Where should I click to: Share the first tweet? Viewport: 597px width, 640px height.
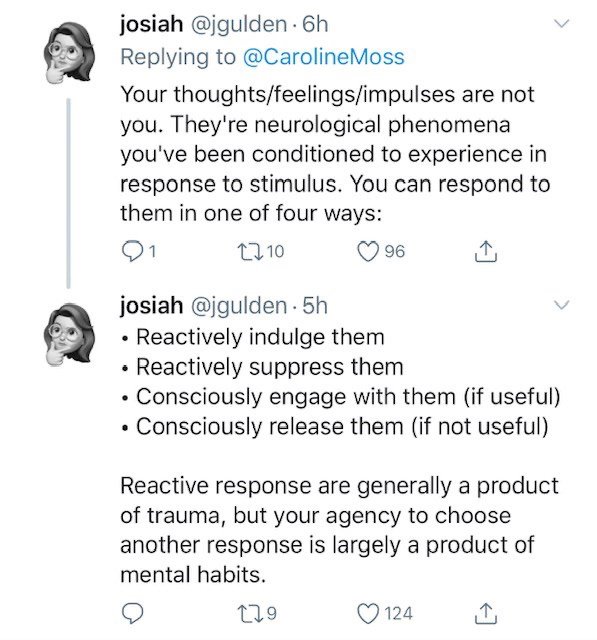486,251
